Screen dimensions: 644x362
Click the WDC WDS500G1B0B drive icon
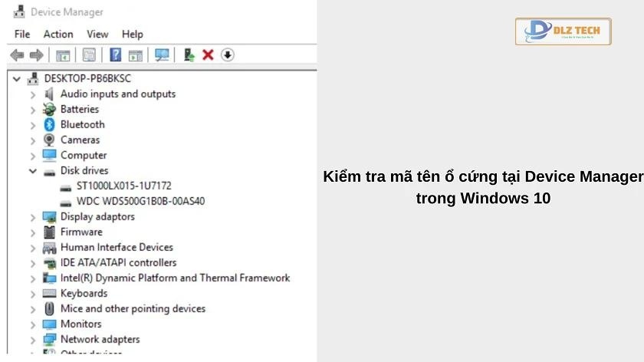coord(66,203)
